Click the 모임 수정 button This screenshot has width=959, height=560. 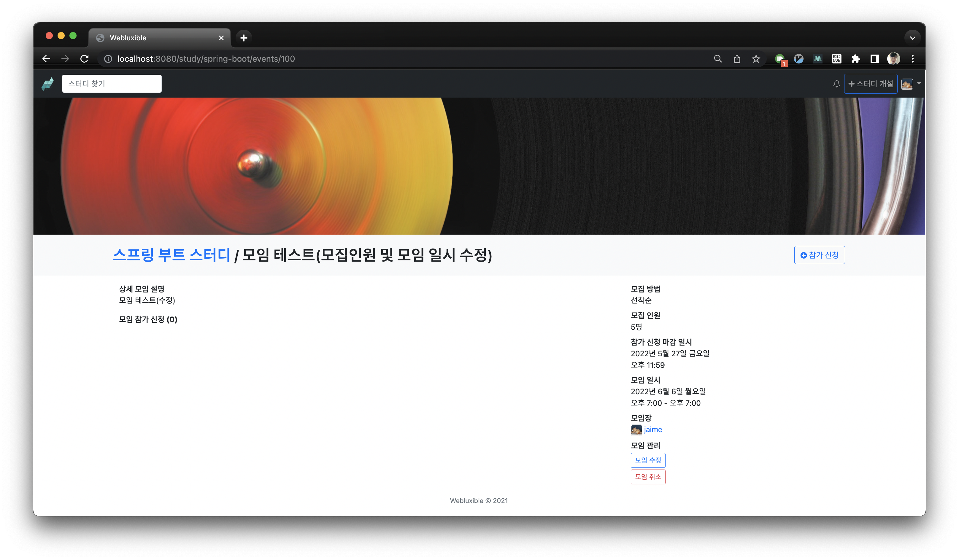tap(648, 460)
